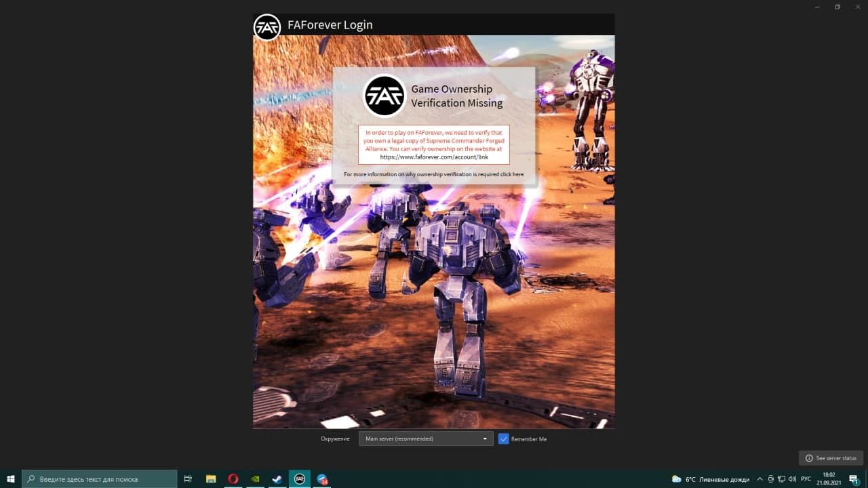Open Steam from the taskbar

point(277,479)
